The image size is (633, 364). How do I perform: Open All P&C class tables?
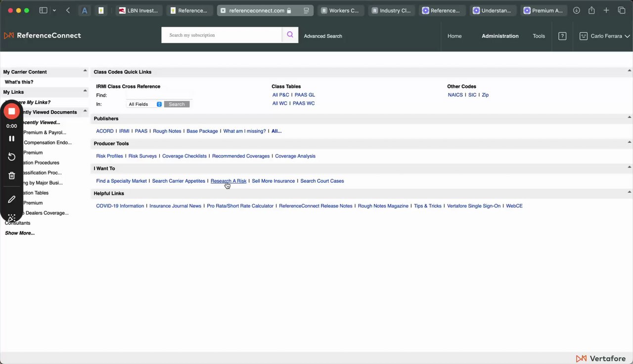point(280,95)
